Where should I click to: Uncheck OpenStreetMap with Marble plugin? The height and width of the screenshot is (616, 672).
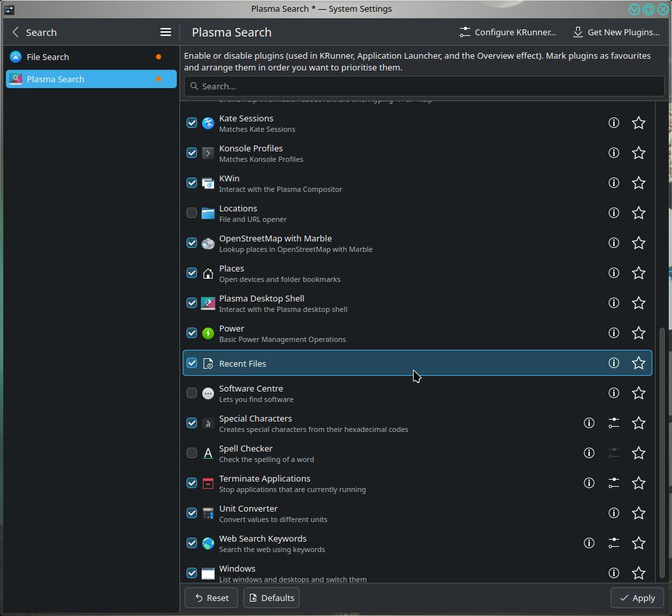point(192,243)
